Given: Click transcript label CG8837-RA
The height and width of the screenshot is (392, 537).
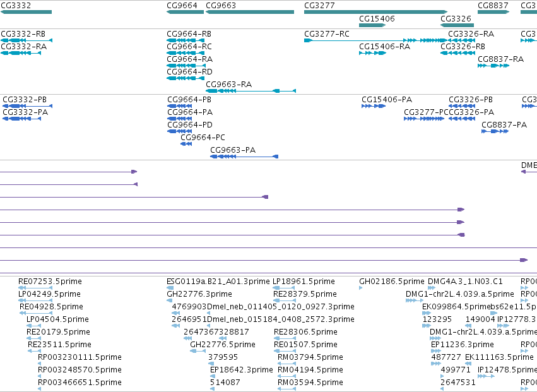Looking at the screenshot, I should click(500, 59).
